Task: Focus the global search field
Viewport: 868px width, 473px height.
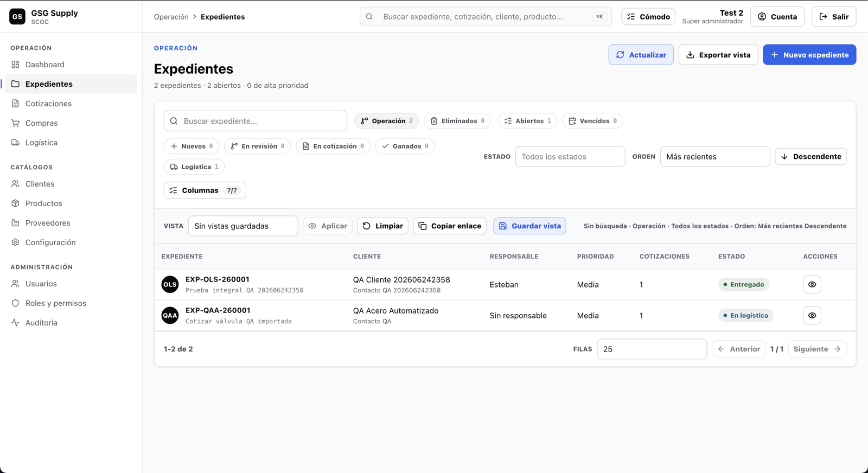Action: pos(486,17)
